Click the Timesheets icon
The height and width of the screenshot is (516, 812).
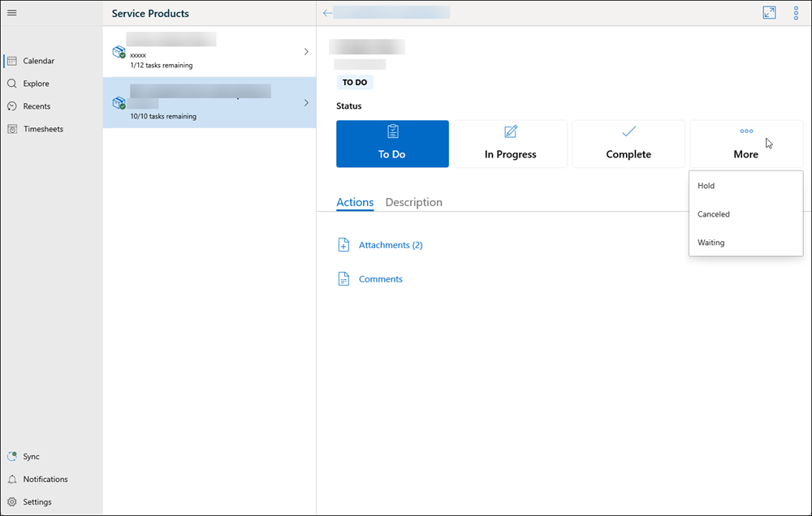(x=12, y=129)
